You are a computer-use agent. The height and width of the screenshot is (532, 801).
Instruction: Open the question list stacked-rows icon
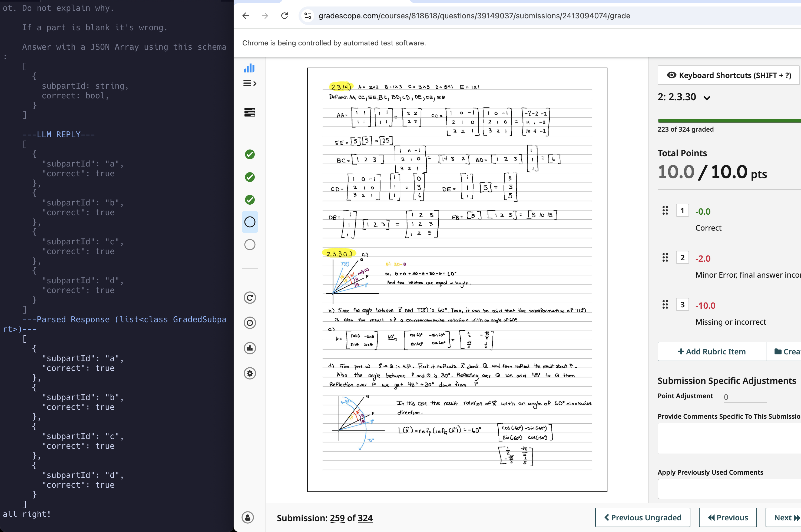249,112
